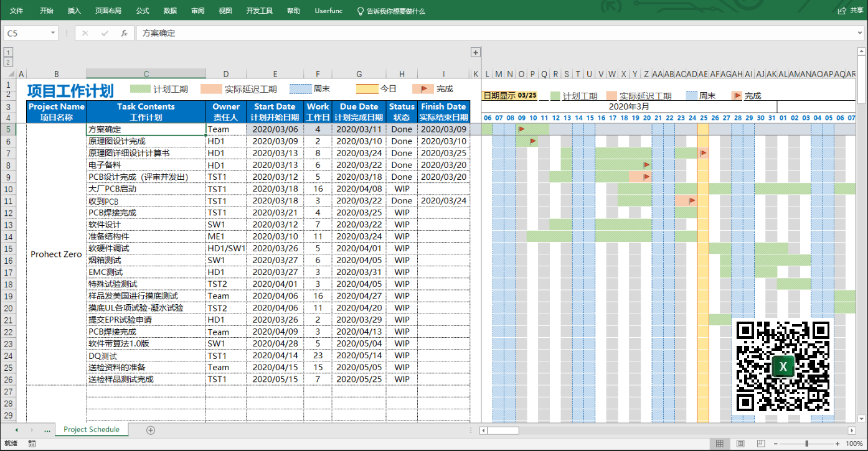Screen dimensions: 868x451
Task: Open the 开发工具 ribbon tab
Action: [259, 11]
